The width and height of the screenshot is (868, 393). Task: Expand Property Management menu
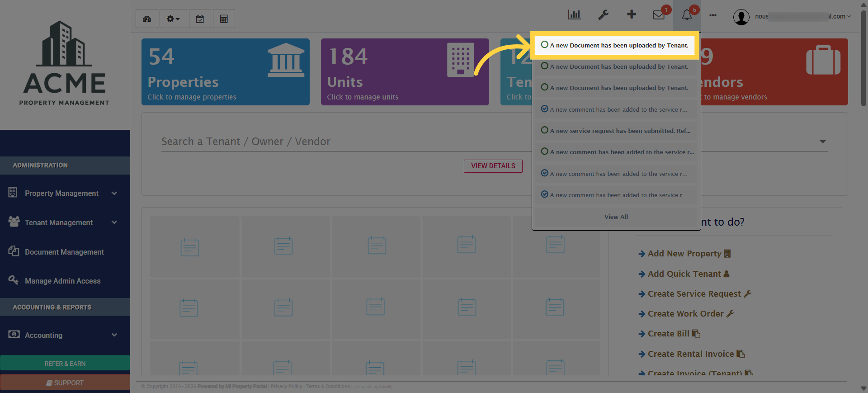tap(65, 193)
